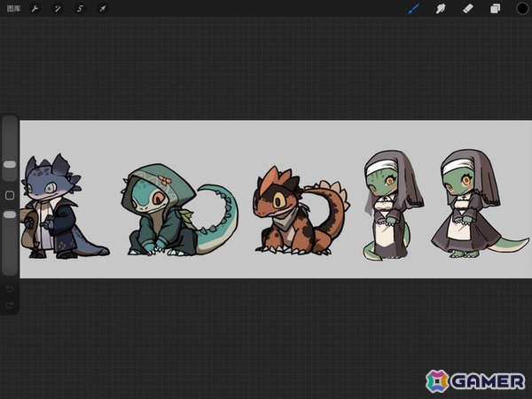This screenshot has width=532, height=399.
Task: Click the brush opacity slider handle
Action: [10, 215]
